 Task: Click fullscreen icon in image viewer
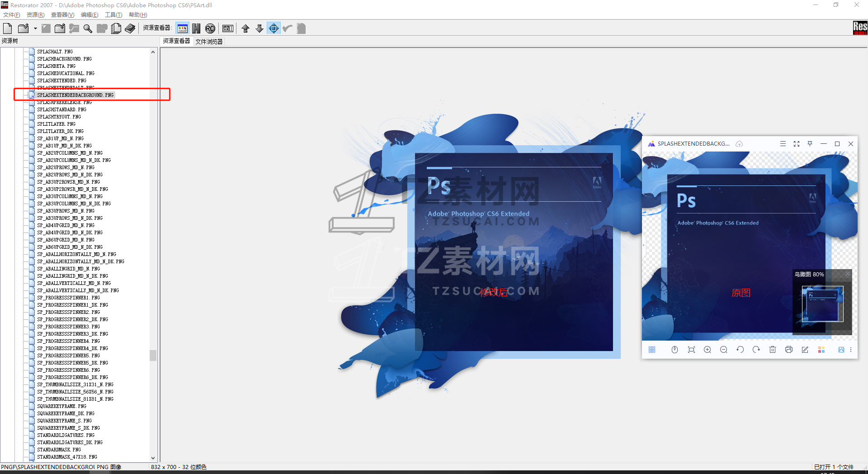pyautogui.click(x=797, y=144)
